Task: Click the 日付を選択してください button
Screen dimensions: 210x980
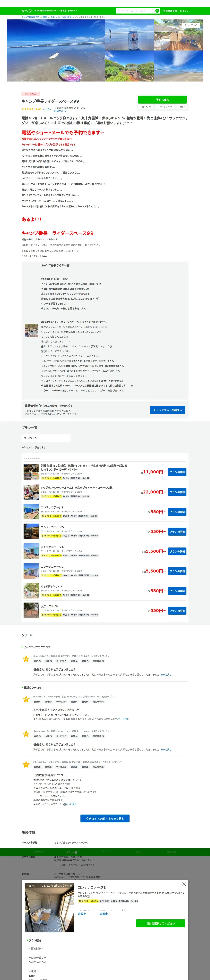Action: pos(160,923)
